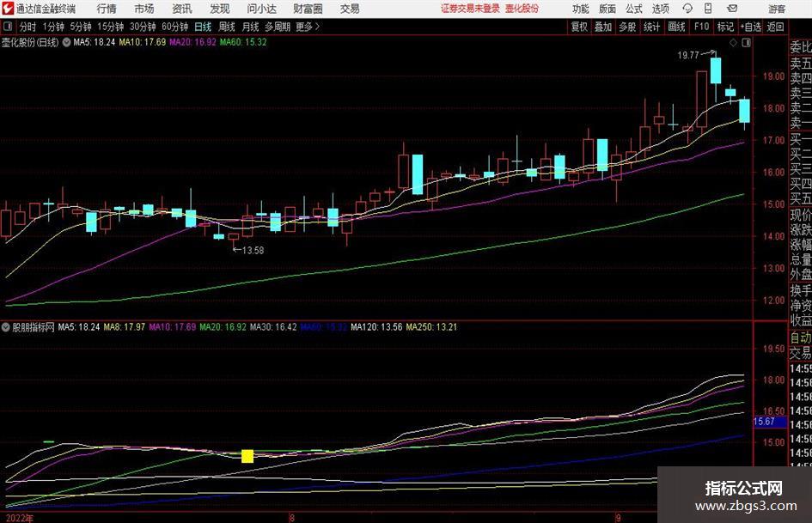Click the 9 month marker on time axis

(x=618, y=518)
